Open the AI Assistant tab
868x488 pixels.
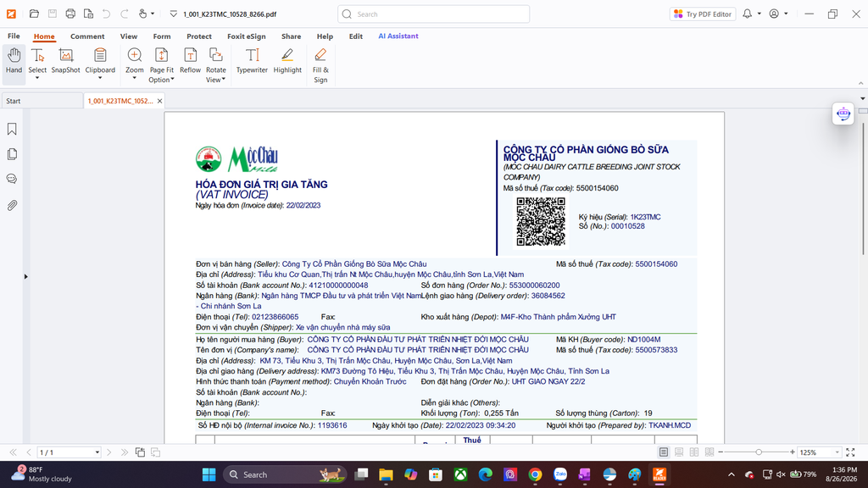click(x=398, y=36)
